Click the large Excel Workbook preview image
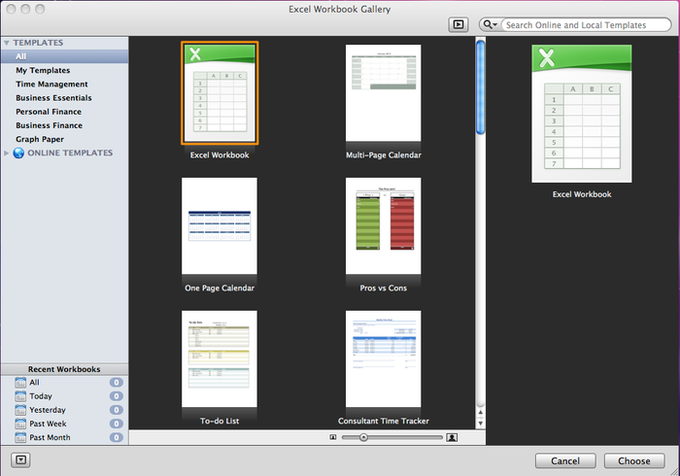680x476 pixels. pyautogui.click(x=582, y=114)
